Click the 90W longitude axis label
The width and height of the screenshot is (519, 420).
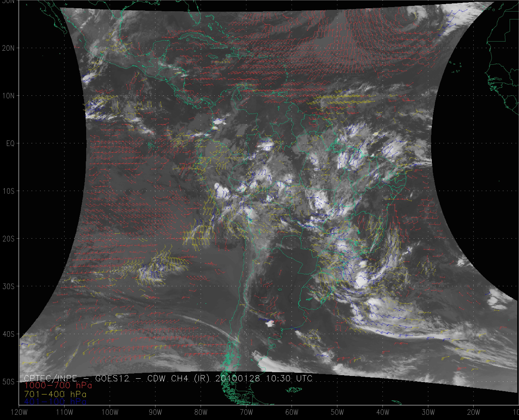click(155, 412)
